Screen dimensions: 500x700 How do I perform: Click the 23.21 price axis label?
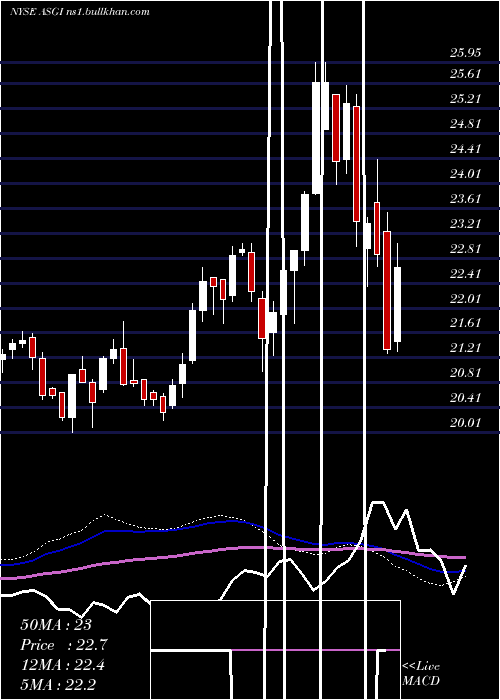pos(466,224)
